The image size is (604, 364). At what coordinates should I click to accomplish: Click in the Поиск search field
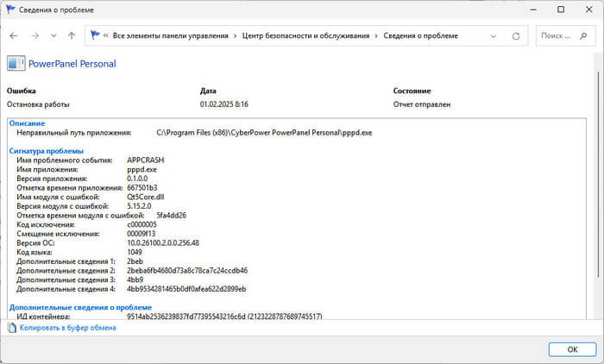tap(561, 36)
